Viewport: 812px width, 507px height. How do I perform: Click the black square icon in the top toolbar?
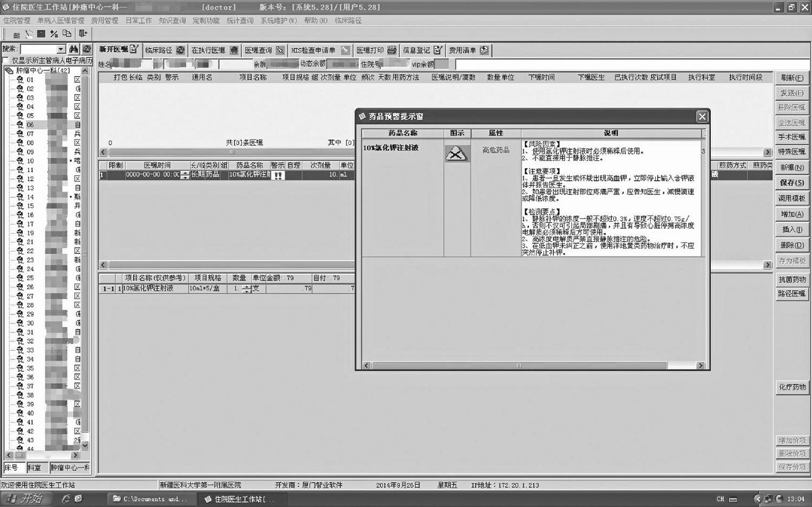point(41,34)
